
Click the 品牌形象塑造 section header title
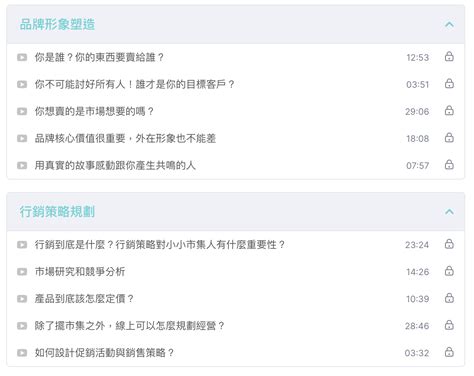pyautogui.click(x=57, y=24)
